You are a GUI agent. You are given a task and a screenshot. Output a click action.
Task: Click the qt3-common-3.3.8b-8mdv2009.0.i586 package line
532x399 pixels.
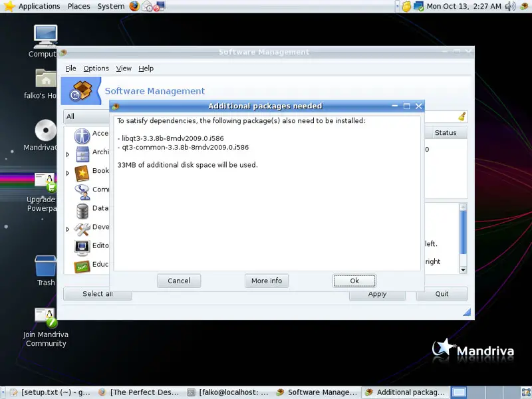184,147
